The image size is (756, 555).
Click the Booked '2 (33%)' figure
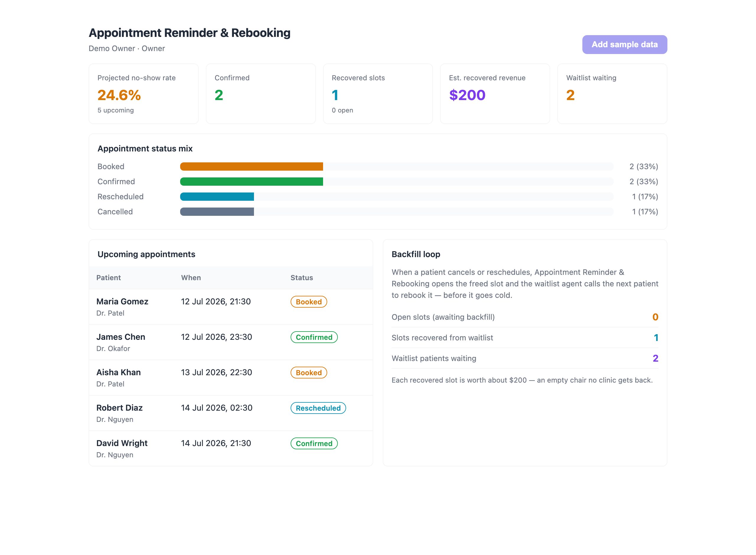643,166
